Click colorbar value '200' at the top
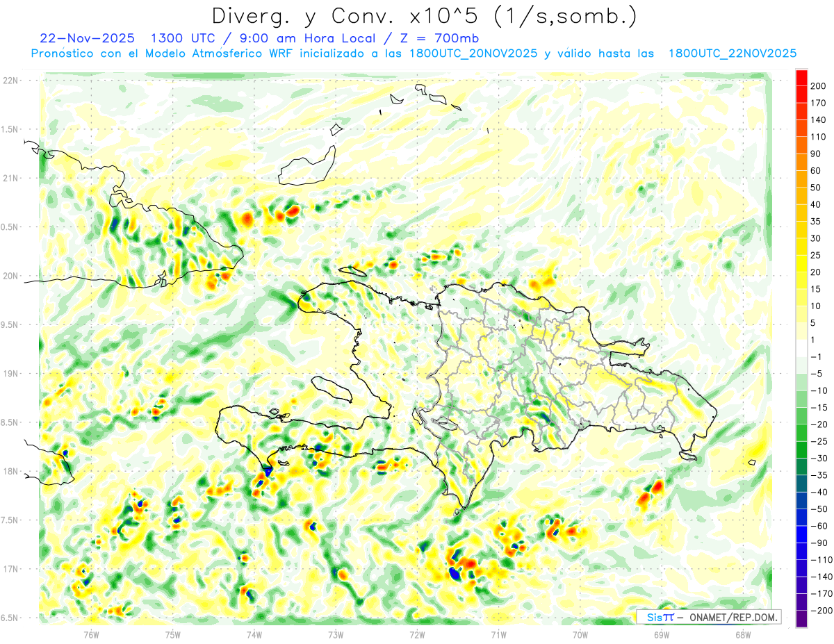 [x=818, y=86]
